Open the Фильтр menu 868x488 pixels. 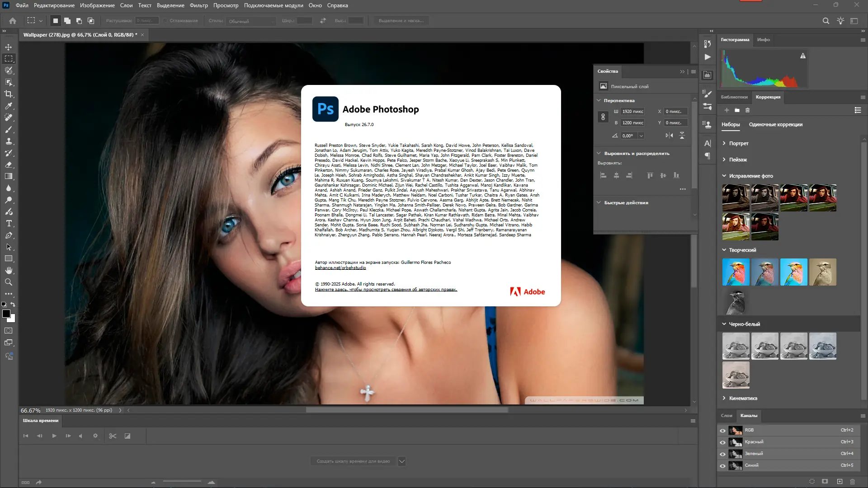198,5
